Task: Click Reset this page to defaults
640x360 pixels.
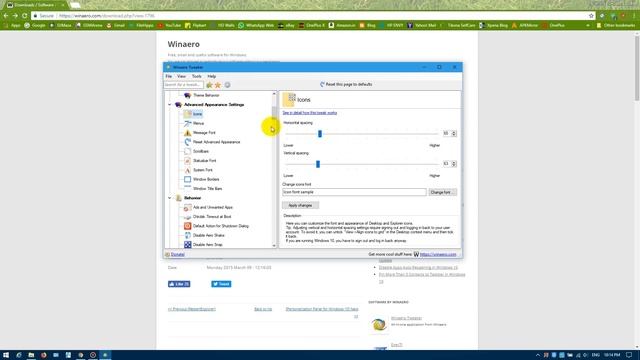Action: point(346,84)
